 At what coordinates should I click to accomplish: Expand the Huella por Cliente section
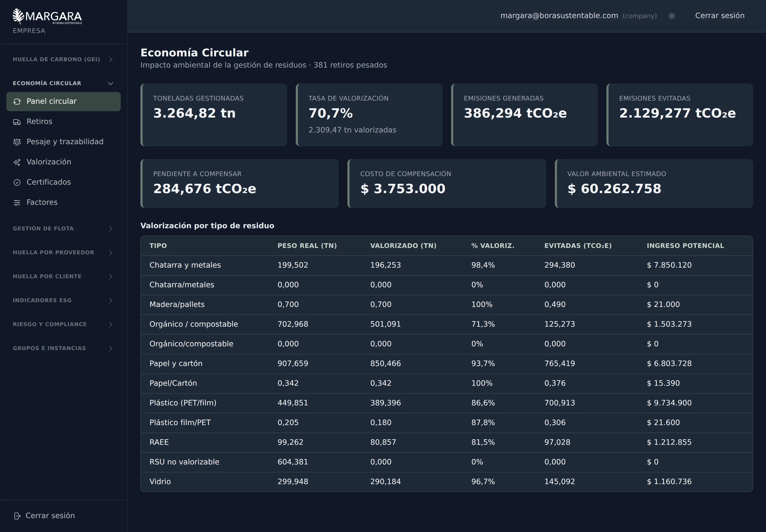[x=63, y=276]
